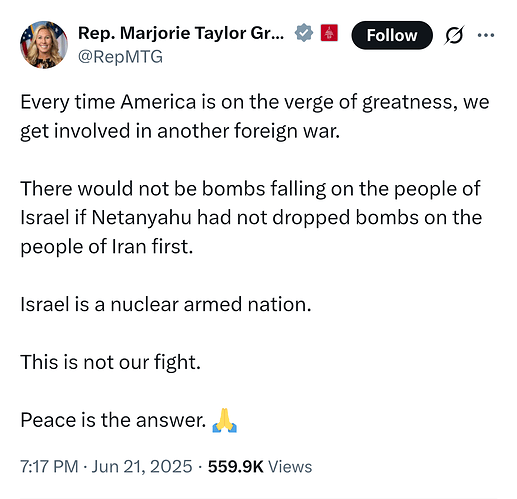Click 'people of Iran first.' line
517x499 pixels.
(x=107, y=247)
